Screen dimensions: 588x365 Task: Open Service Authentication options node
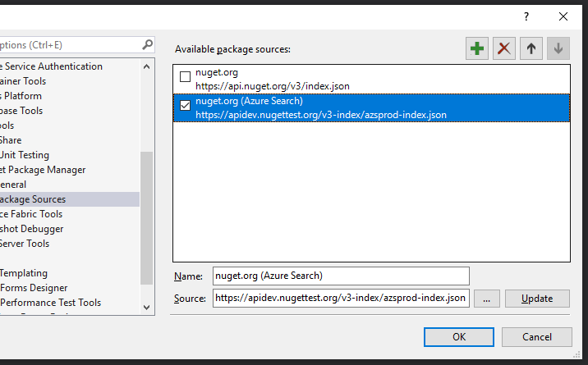tap(51, 66)
